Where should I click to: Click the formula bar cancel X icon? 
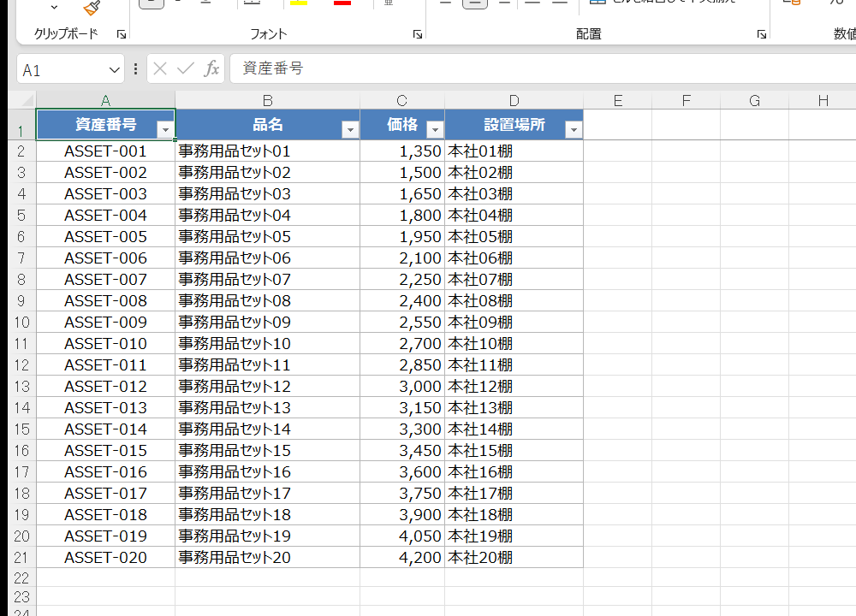pos(160,68)
